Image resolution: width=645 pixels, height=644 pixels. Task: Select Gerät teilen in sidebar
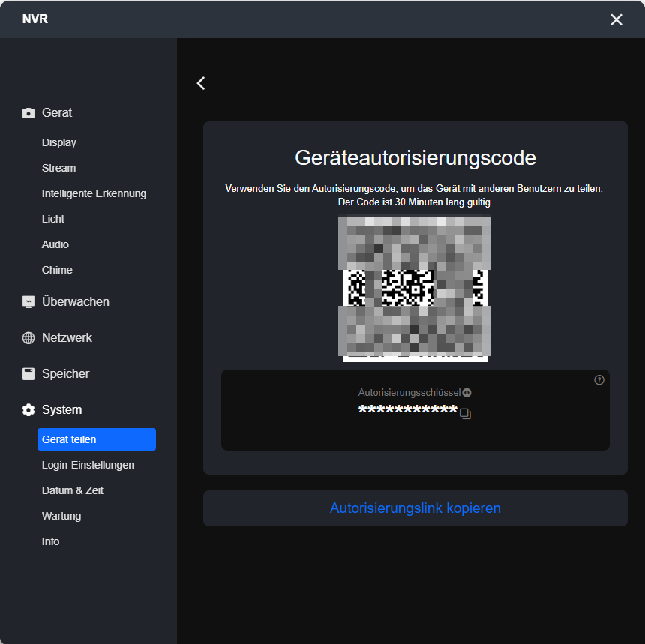click(x=97, y=439)
